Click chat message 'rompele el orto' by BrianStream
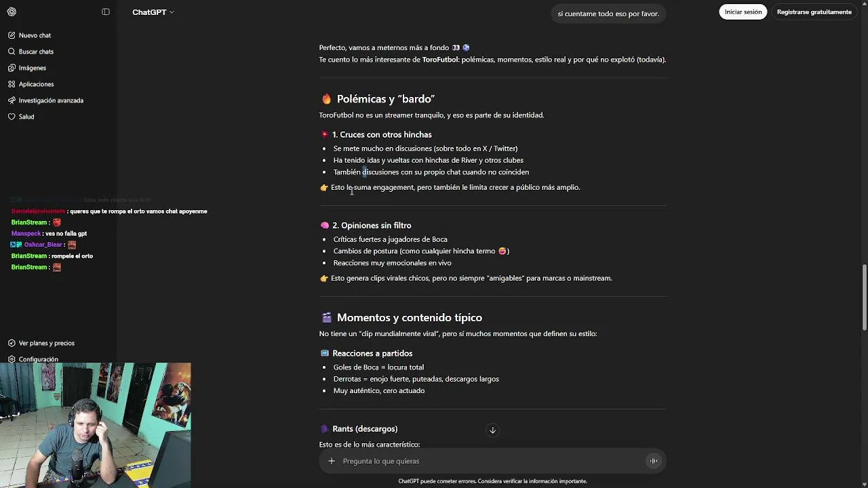The height and width of the screenshot is (488, 868). point(72,256)
